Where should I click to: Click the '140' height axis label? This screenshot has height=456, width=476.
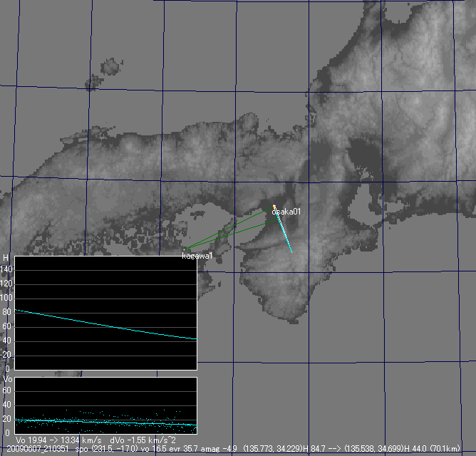tap(6, 269)
